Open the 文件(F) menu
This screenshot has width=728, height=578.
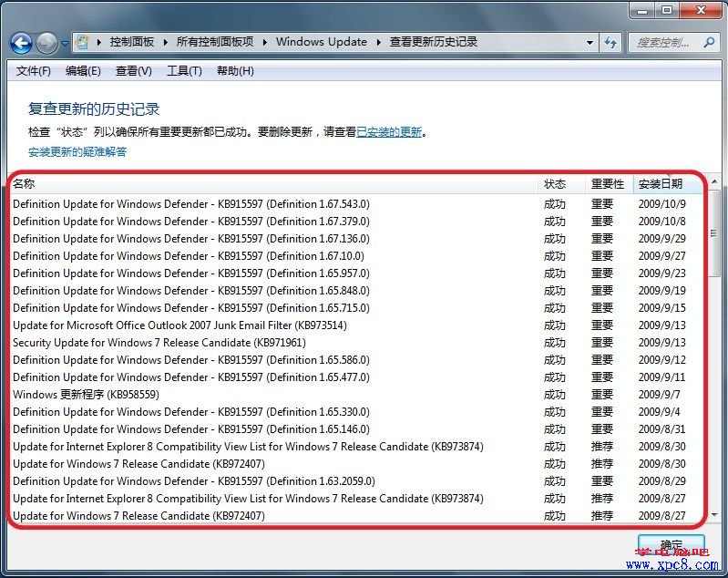pos(34,71)
